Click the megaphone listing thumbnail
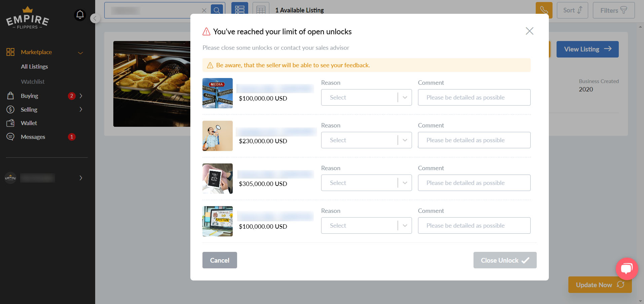 218,136
